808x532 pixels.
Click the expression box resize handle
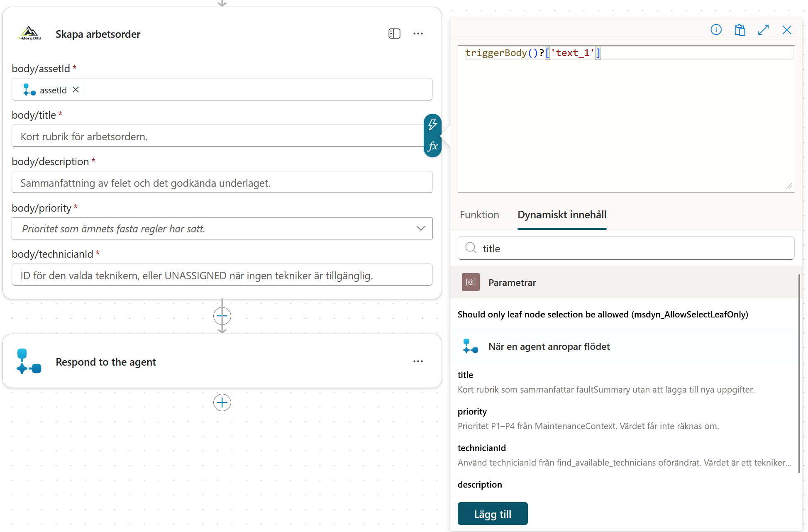tap(789, 186)
